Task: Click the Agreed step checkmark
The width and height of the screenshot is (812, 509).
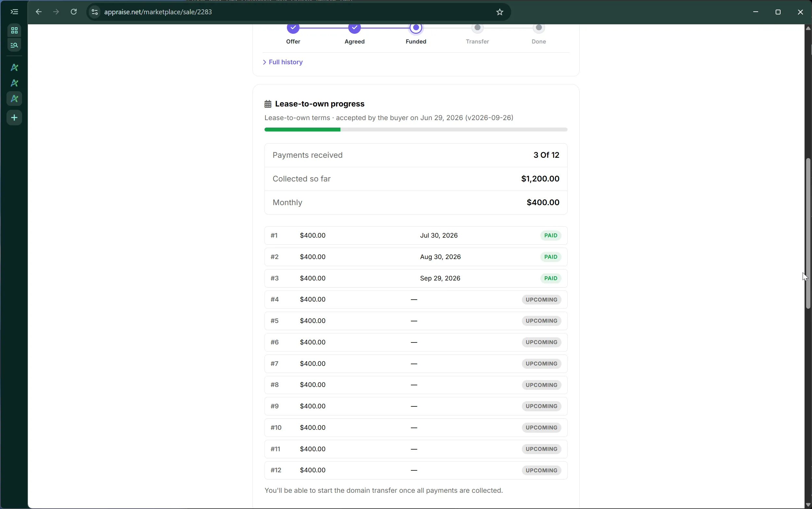Action: [355, 28]
